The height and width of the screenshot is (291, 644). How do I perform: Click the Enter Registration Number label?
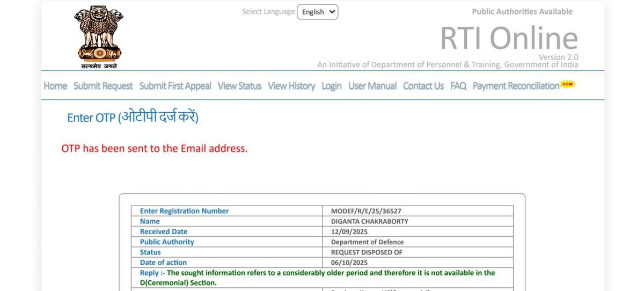click(x=184, y=211)
